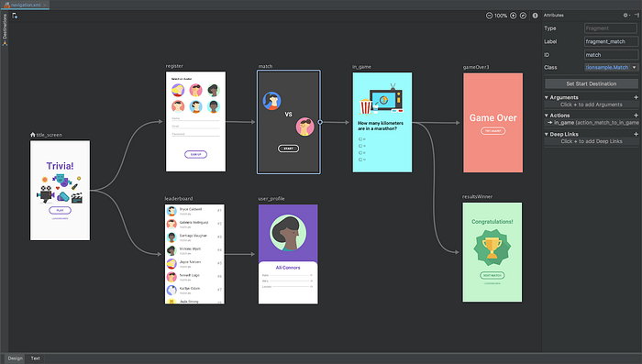Image resolution: width=642 pixels, height=364 pixels.
Task: Collapse the Arguments section
Action: point(547,97)
